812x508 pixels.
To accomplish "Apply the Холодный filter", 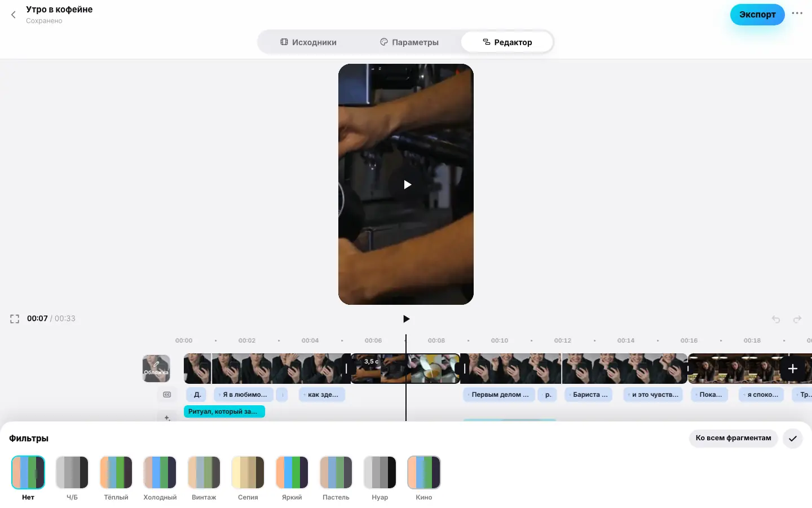I will tap(160, 472).
